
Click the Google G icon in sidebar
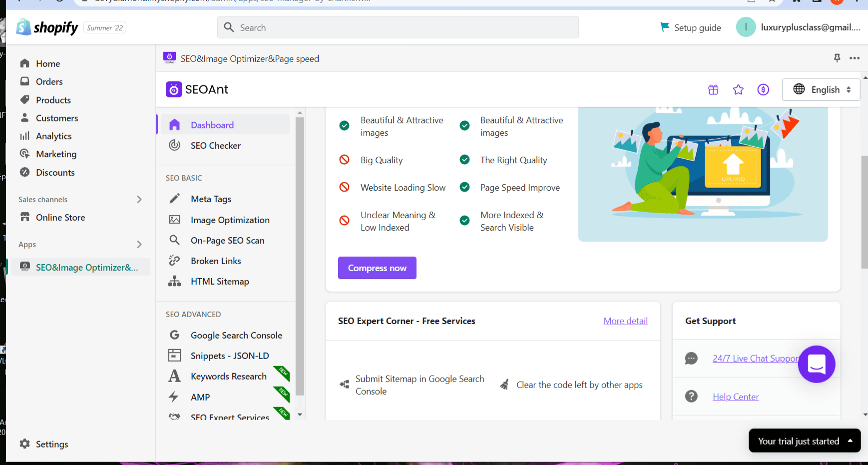tap(174, 335)
